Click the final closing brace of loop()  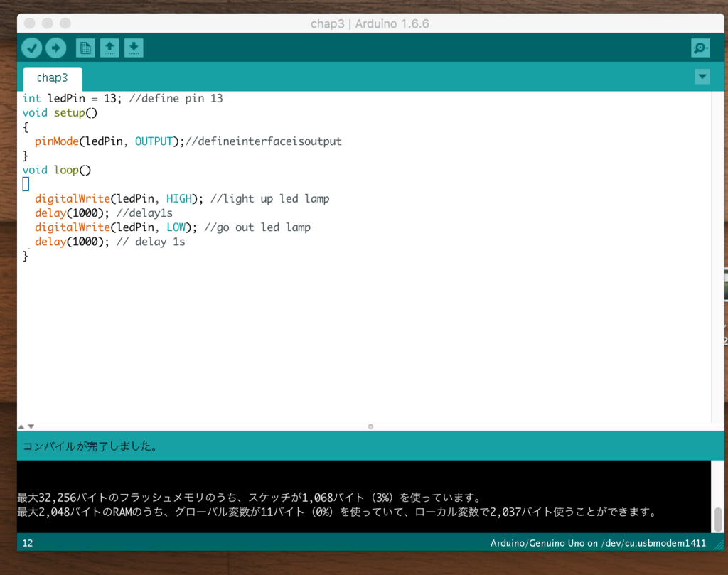point(26,256)
